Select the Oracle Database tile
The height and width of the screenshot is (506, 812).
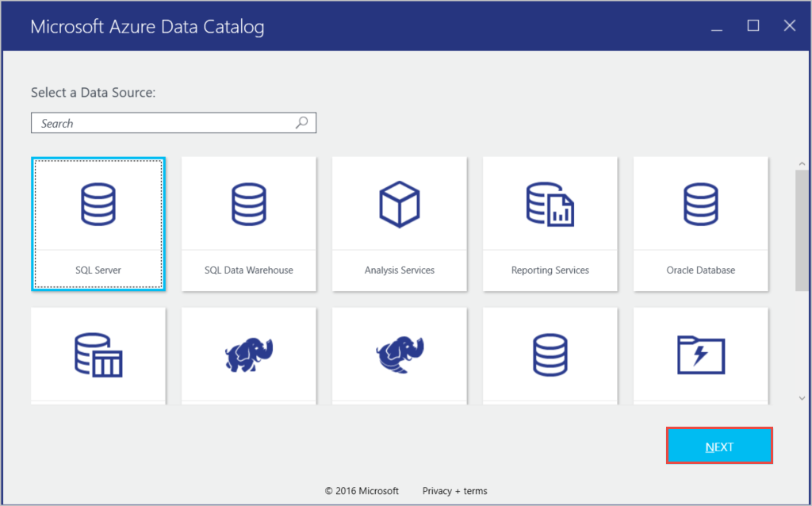(x=700, y=224)
